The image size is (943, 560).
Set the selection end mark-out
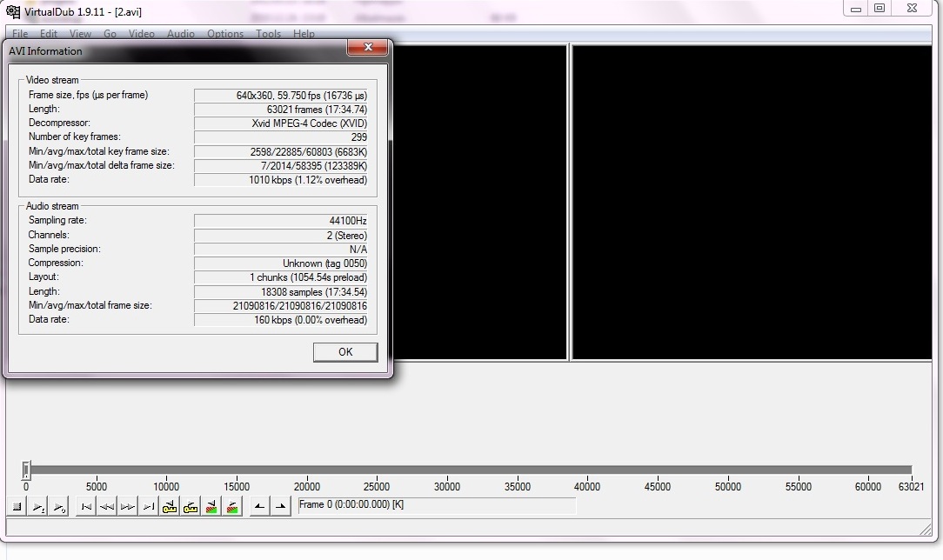(281, 507)
